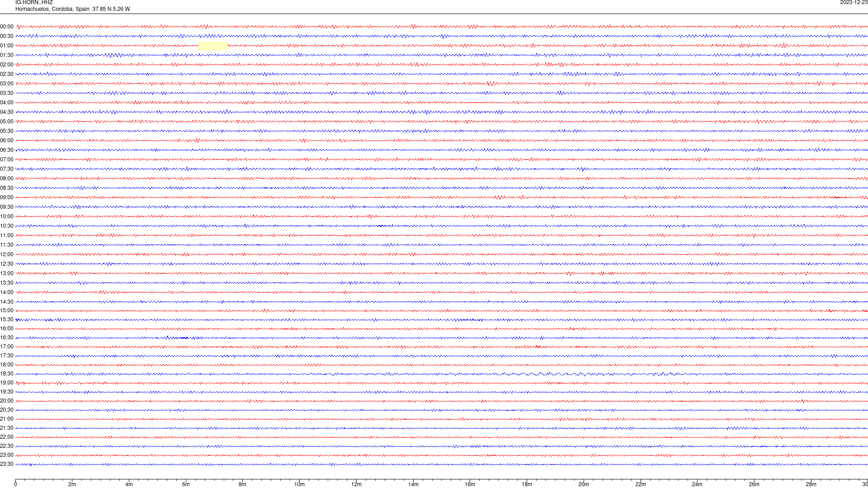Select the 15:00 time row label
Viewport: 868px width, 488px height.
pyautogui.click(x=7, y=310)
